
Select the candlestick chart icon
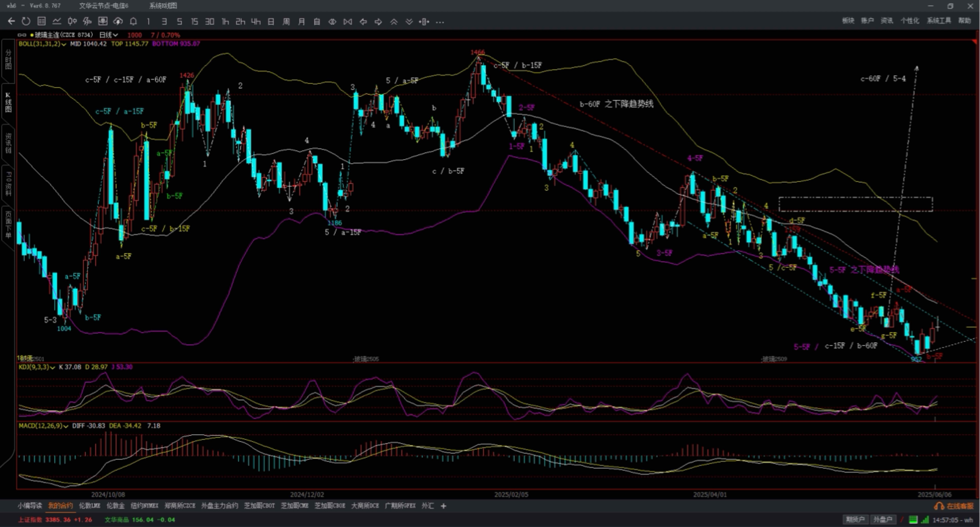coord(72,22)
